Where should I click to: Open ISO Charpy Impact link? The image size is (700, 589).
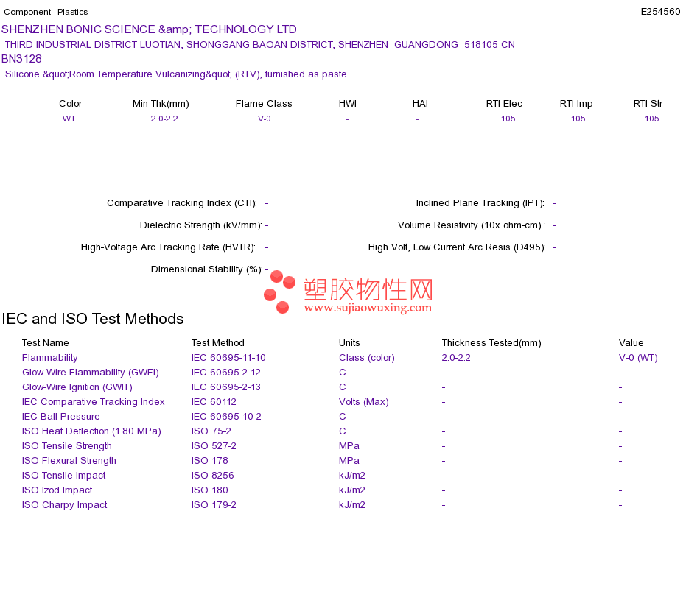[x=65, y=504]
